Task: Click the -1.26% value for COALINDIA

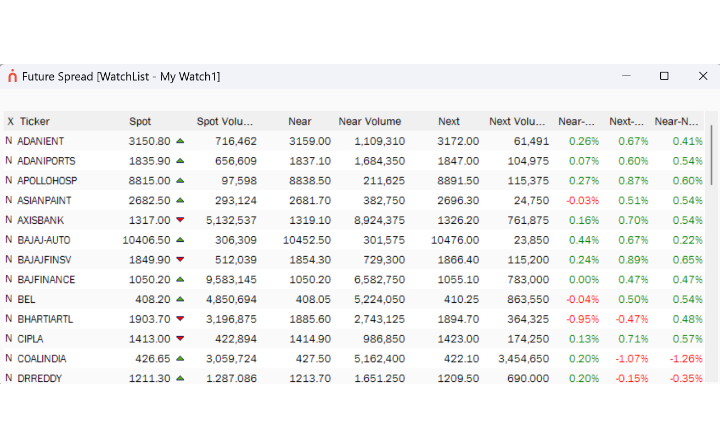Action: coord(686,358)
